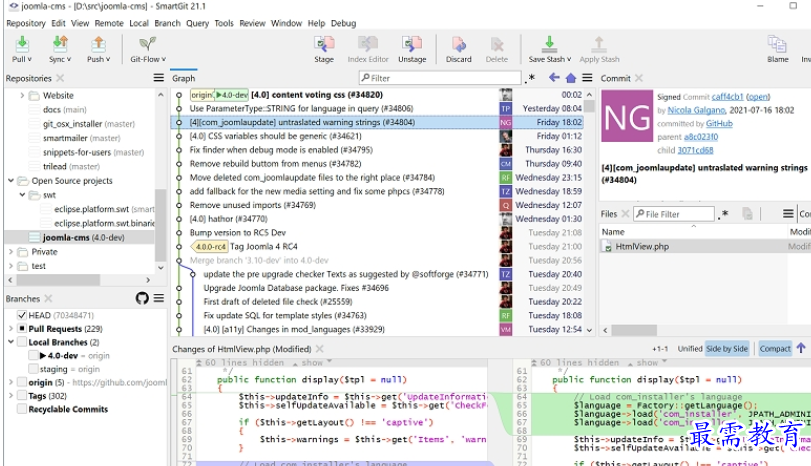Screen dimensions: 811x466
Task: Click the Graph back arrow icon
Action: click(554, 78)
